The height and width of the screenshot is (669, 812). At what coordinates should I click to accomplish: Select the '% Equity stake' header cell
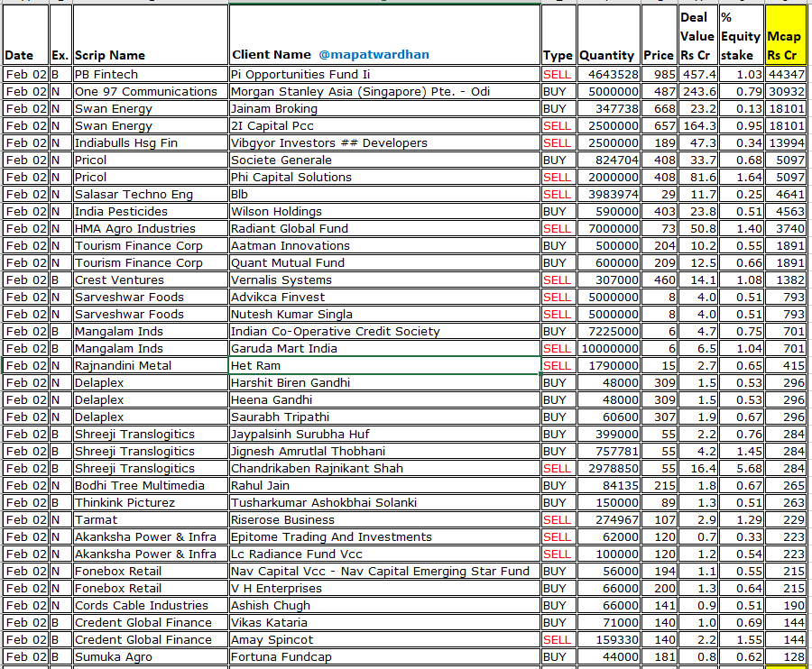tap(741, 35)
